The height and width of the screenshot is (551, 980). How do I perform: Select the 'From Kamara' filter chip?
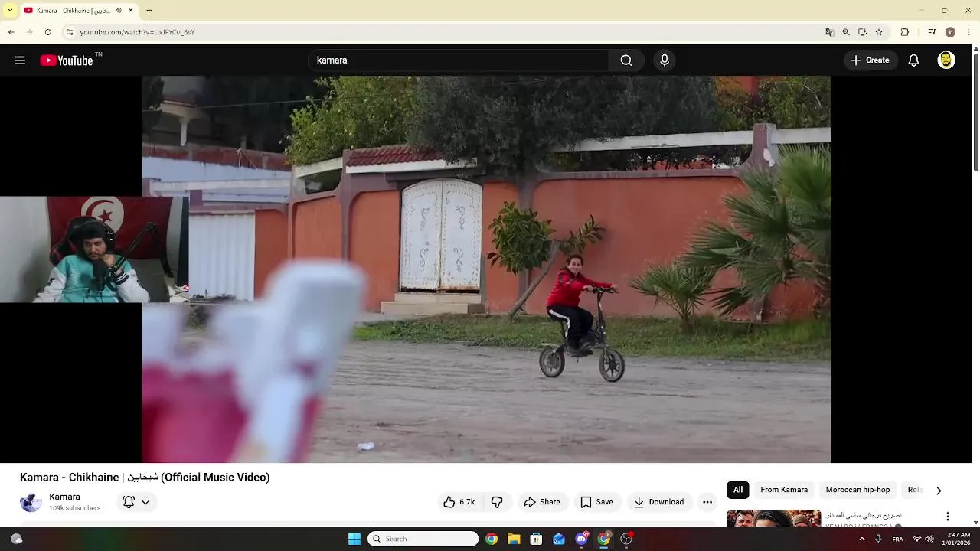[x=784, y=490]
